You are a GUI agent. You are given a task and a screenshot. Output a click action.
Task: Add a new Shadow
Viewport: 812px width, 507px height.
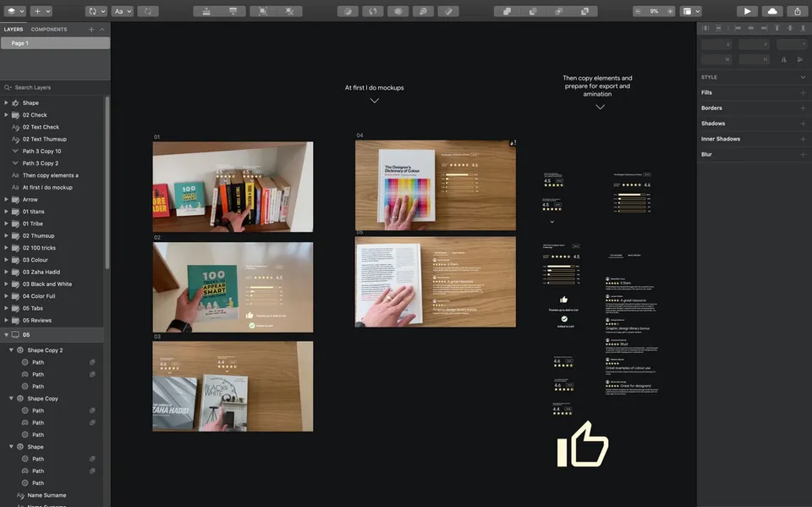(x=803, y=124)
